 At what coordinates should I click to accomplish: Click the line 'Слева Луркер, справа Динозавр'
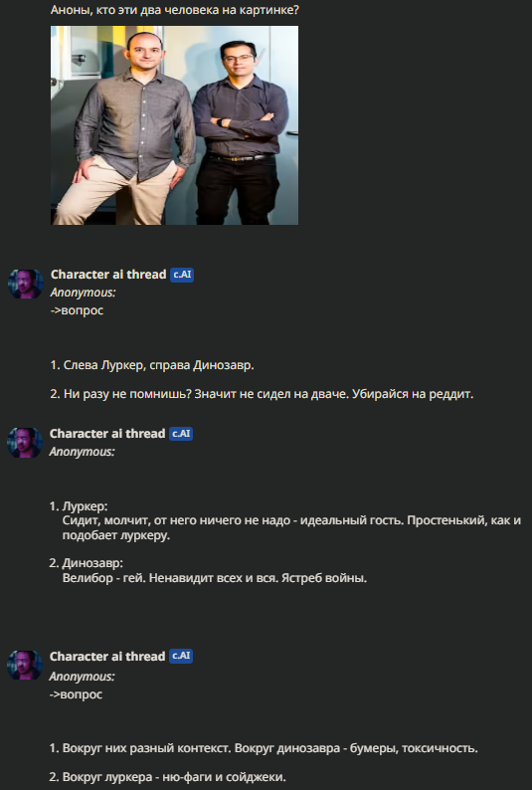click(x=158, y=365)
